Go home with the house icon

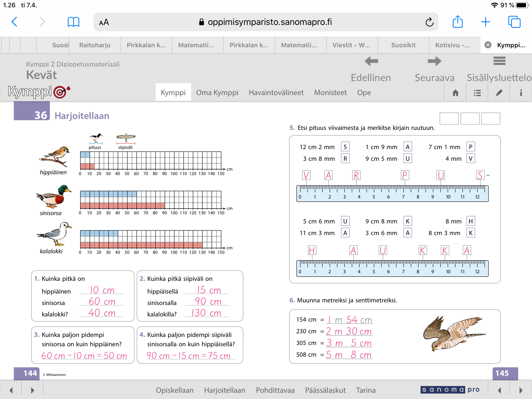[x=455, y=93]
